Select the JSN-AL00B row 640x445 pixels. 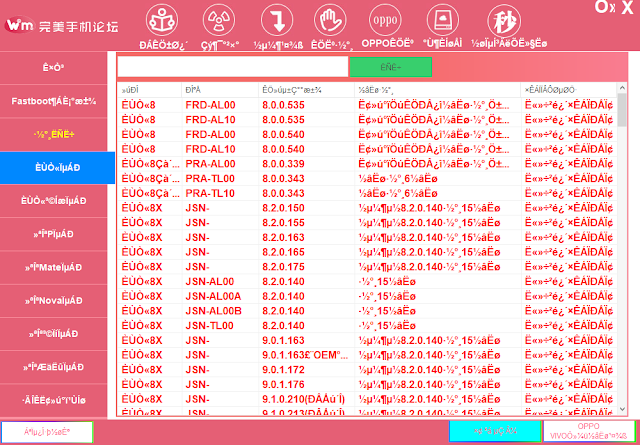[x=367, y=311]
